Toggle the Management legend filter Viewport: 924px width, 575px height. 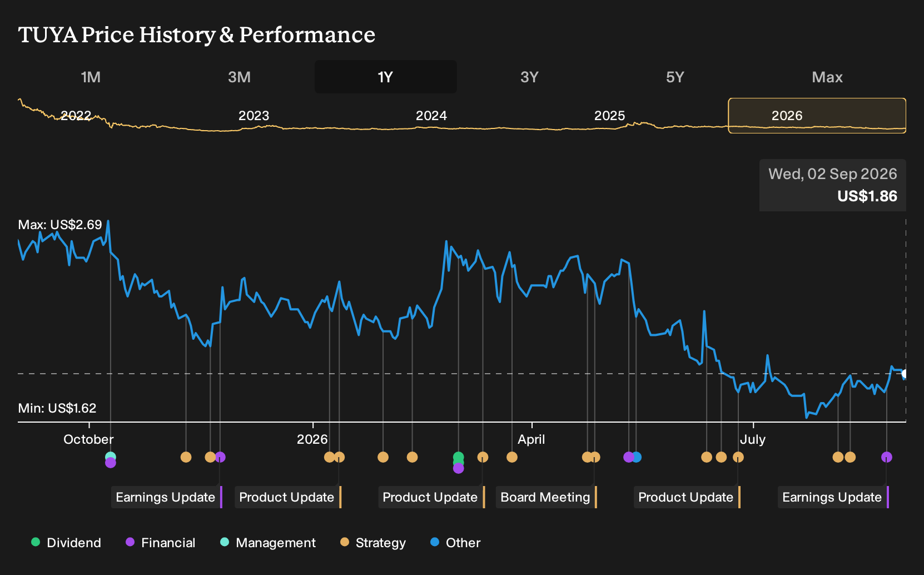268,543
